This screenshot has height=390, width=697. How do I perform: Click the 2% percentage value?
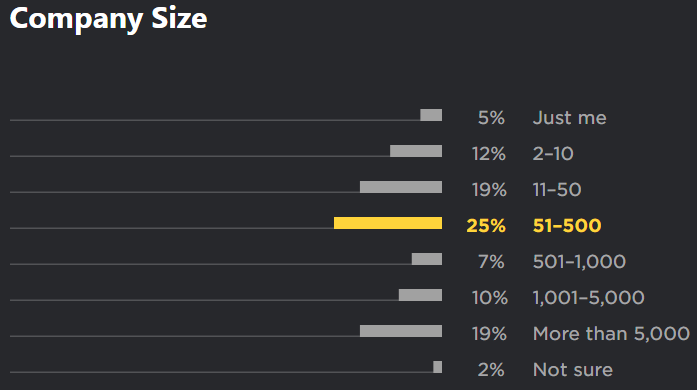click(x=491, y=370)
